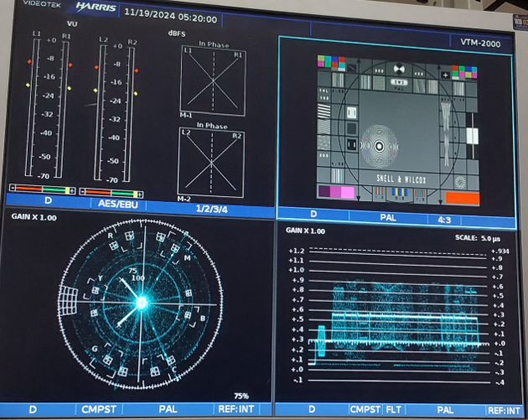
Task: Click the R1 channel label above the meter
Action: (x=66, y=36)
